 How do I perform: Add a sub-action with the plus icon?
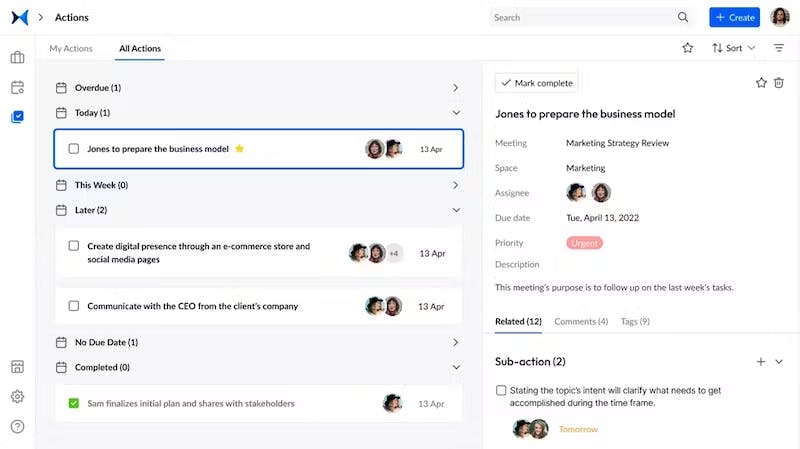[x=761, y=361]
